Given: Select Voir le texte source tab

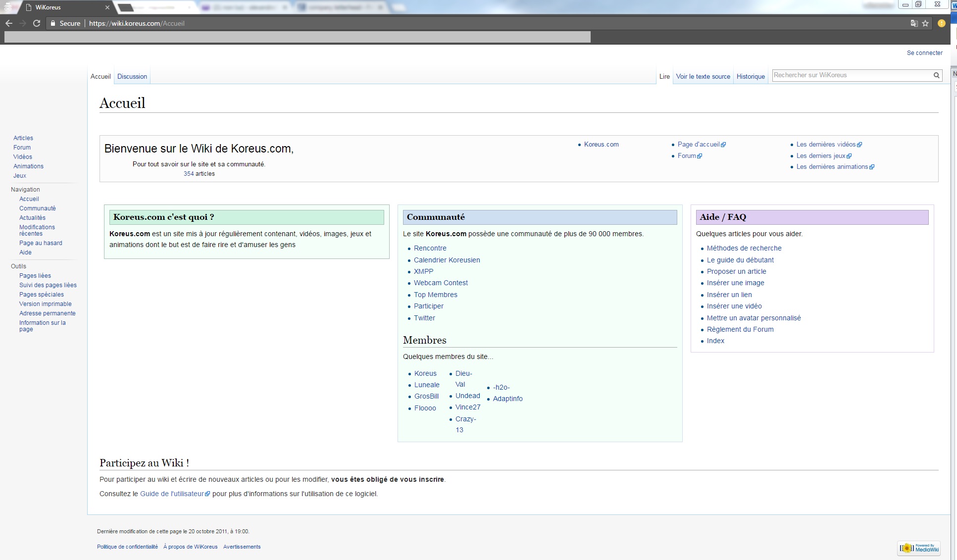Looking at the screenshot, I should [x=703, y=77].
